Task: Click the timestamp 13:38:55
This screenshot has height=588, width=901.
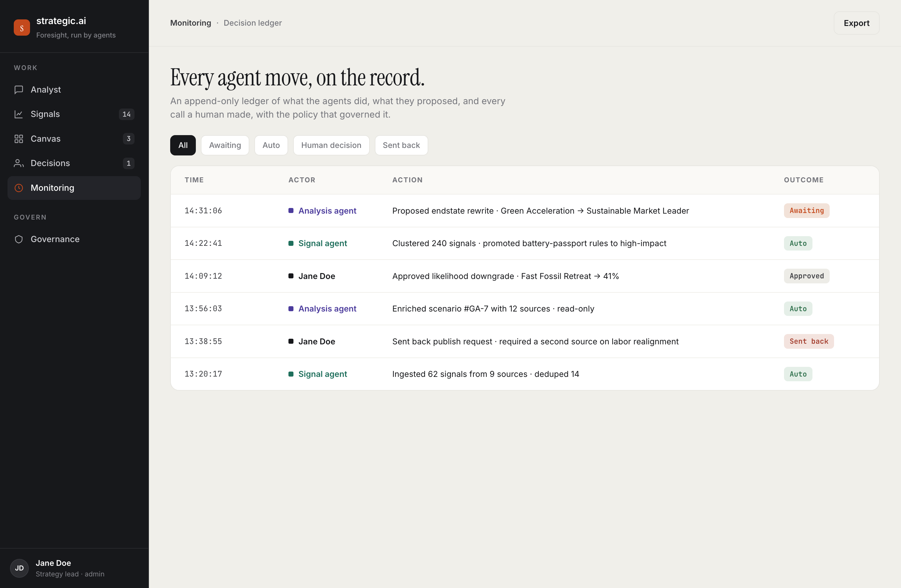Action: 203,342
